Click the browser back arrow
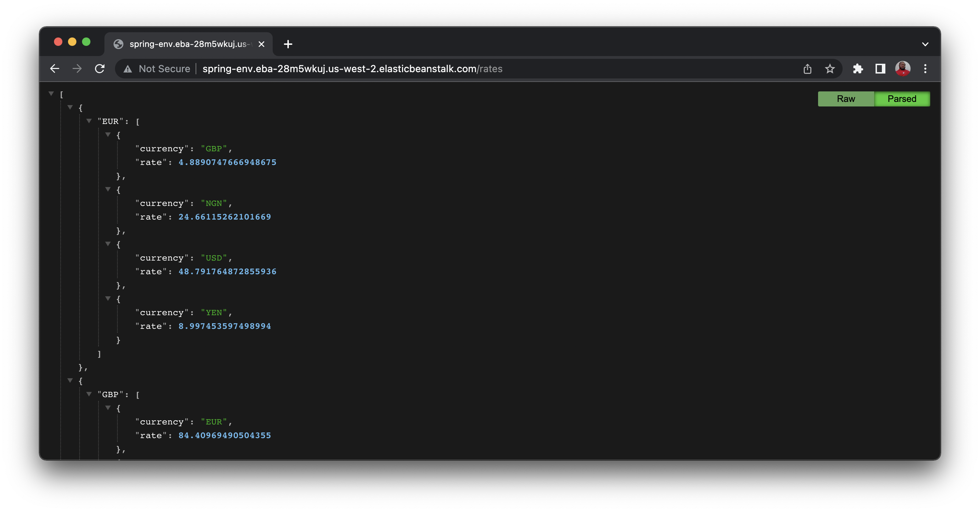 [55, 69]
